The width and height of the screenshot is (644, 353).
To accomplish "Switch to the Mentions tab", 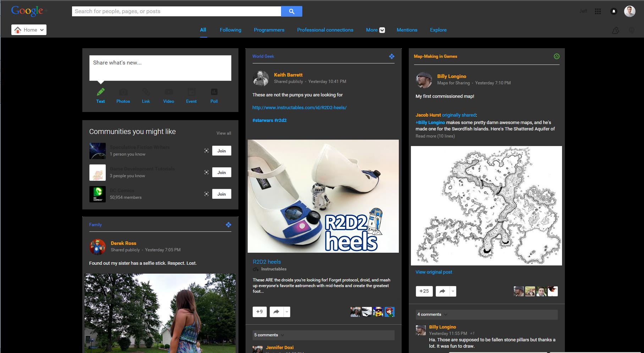I will click(407, 30).
